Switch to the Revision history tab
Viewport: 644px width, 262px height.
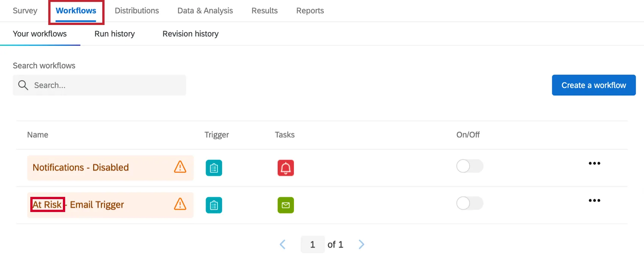[190, 34]
